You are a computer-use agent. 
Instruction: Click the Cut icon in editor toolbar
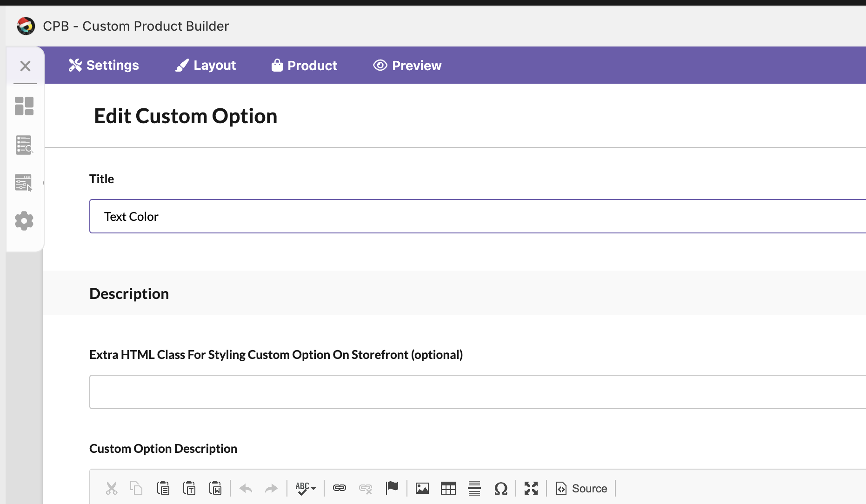[112, 488]
